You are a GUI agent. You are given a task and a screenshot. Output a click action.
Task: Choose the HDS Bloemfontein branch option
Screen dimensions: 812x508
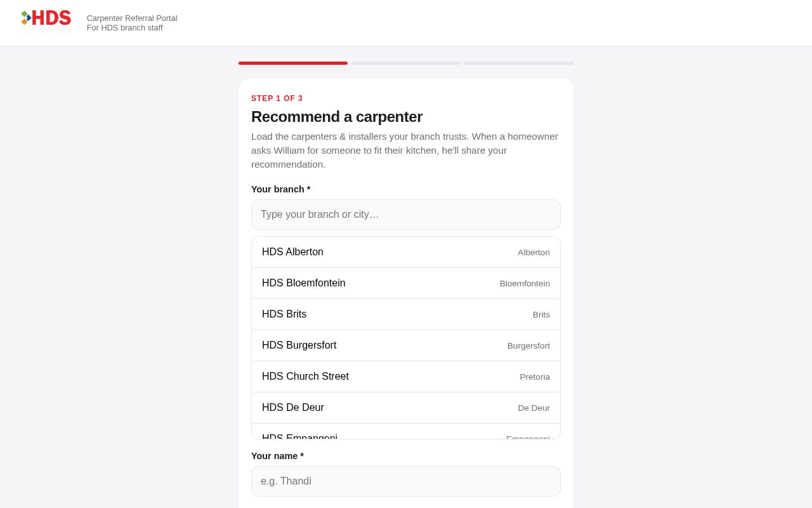pyautogui.click(x=406, y=283)
